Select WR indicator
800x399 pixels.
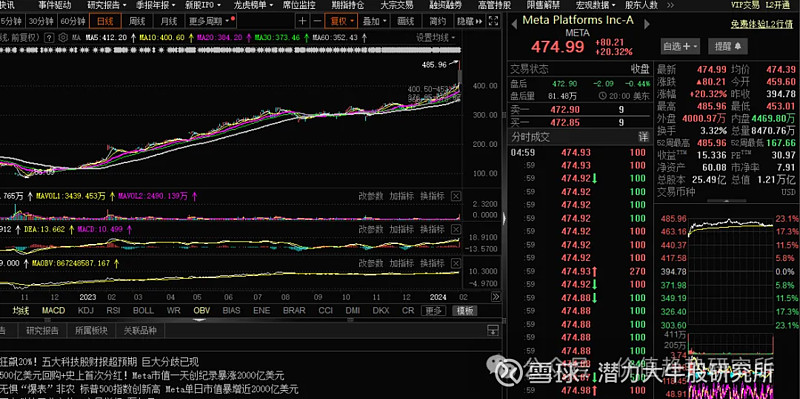(x=173, y=311)
